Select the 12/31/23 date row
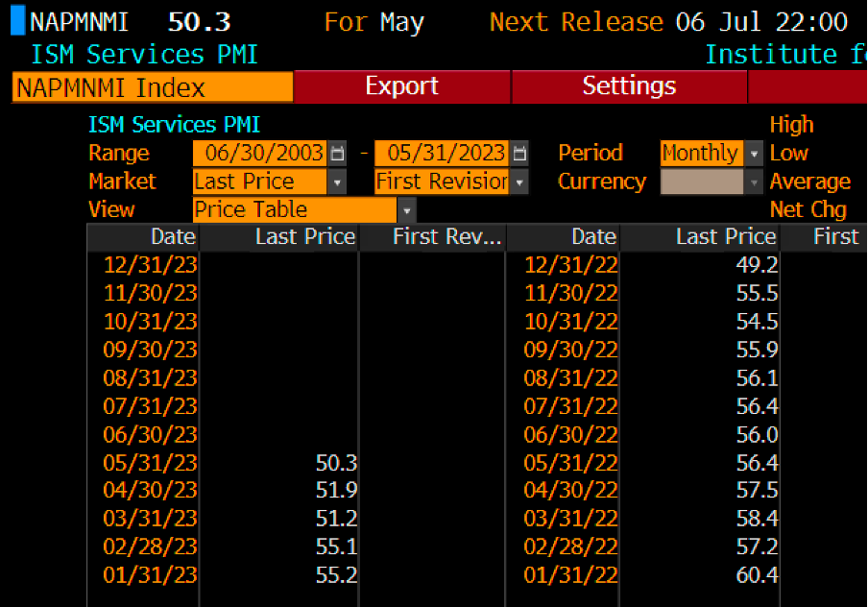 pyautogui.click(x=151, y=265)
